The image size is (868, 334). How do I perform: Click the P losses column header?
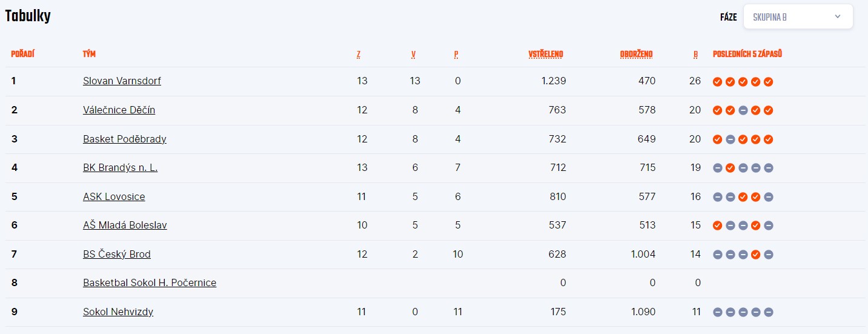coord(456,54)
